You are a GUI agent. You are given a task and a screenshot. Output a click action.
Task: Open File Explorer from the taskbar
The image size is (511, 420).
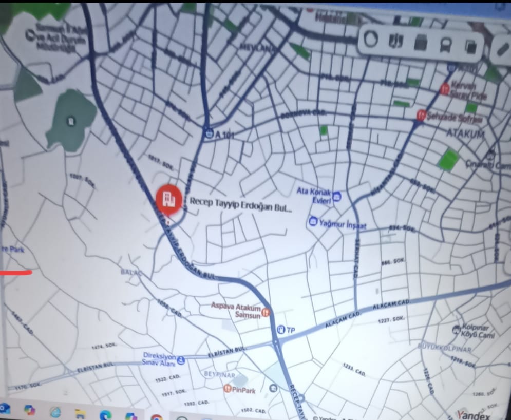(80, 412)
